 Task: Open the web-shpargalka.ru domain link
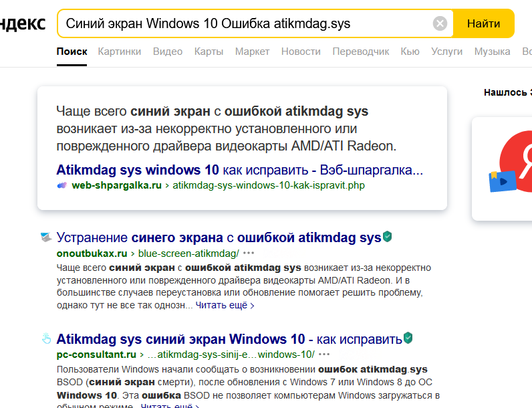(x=117, y=185)
